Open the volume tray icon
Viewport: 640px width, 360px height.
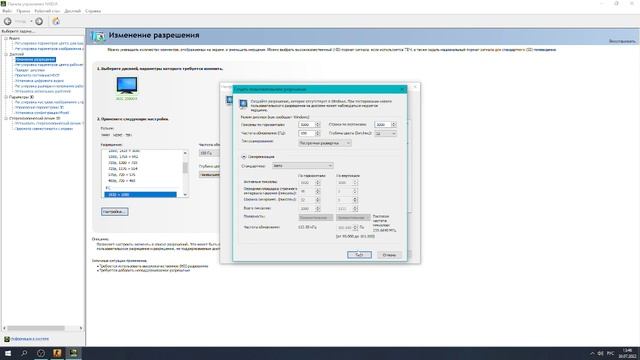[600, 353]
